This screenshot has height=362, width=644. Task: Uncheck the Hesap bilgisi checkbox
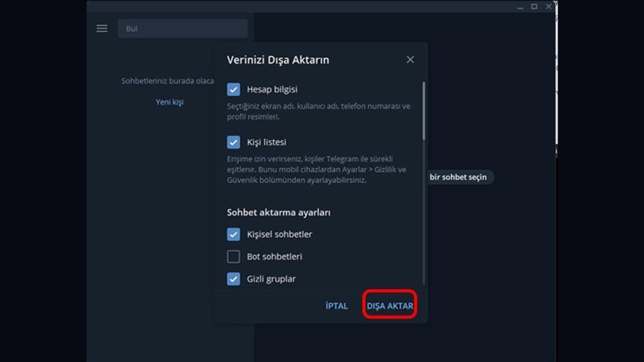click(233, 90)
